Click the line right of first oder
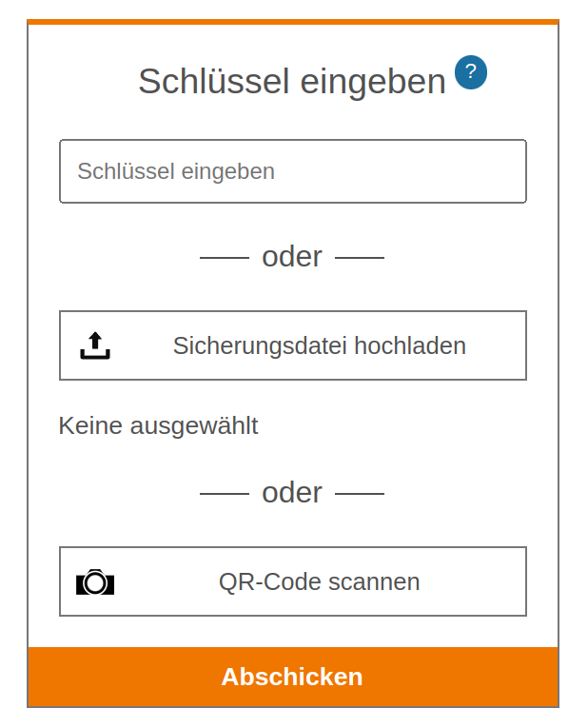Viewport: 588px width, 728px height. pos(360,258)
